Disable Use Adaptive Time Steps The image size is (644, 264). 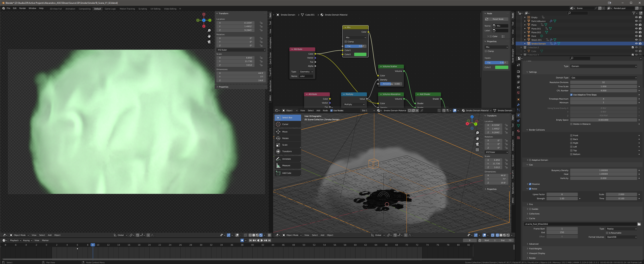point(571,95)
